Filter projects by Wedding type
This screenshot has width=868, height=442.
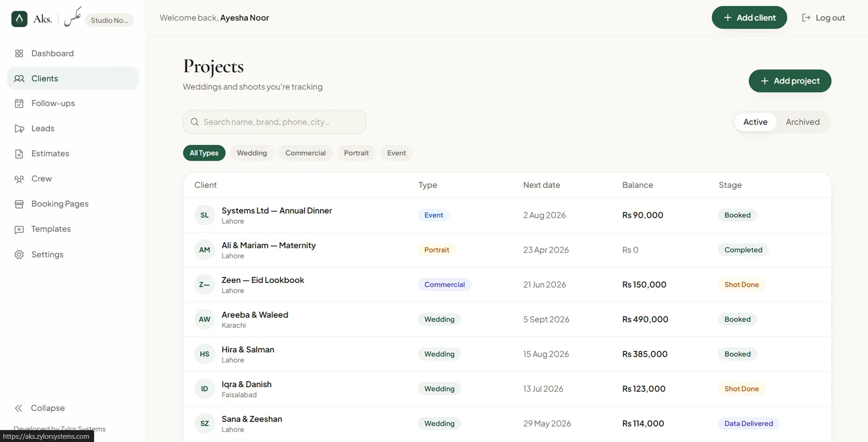pos(252,153)
